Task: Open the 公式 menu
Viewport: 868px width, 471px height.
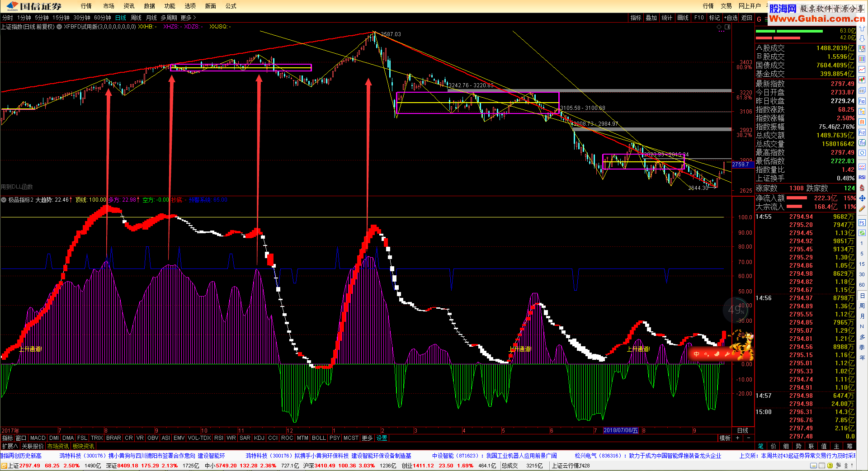Action: tap(231, 6)
